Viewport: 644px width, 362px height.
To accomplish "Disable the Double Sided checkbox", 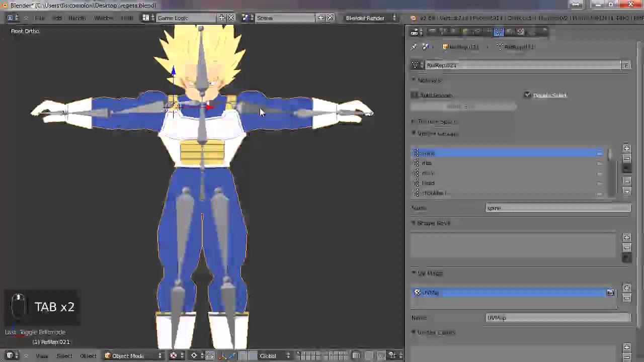I will 527,95.
